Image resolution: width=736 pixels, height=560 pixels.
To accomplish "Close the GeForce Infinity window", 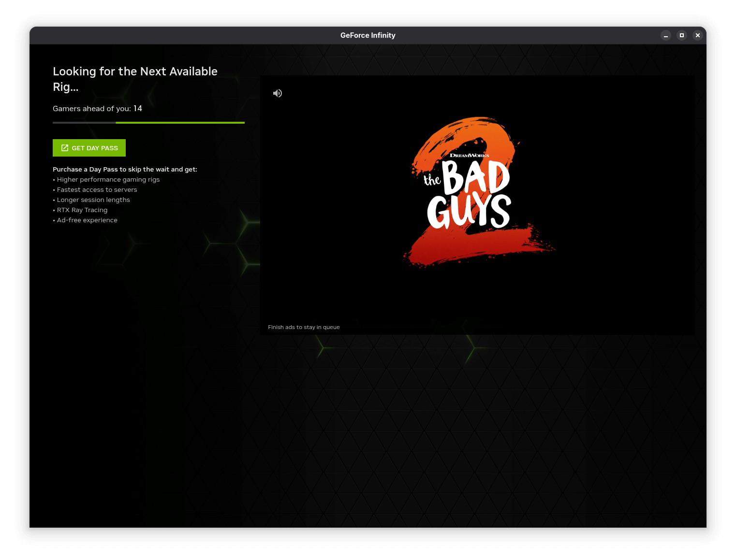I will pos(698,35).
